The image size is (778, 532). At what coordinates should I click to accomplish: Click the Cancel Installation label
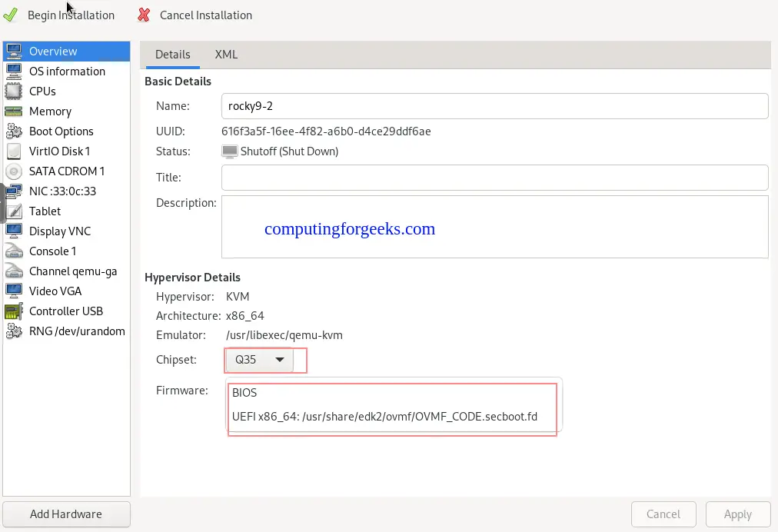tap(206, 15)
